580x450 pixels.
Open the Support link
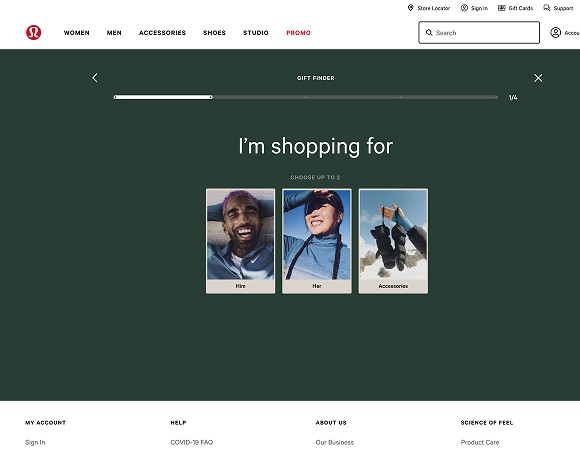(x=563, y=8)
